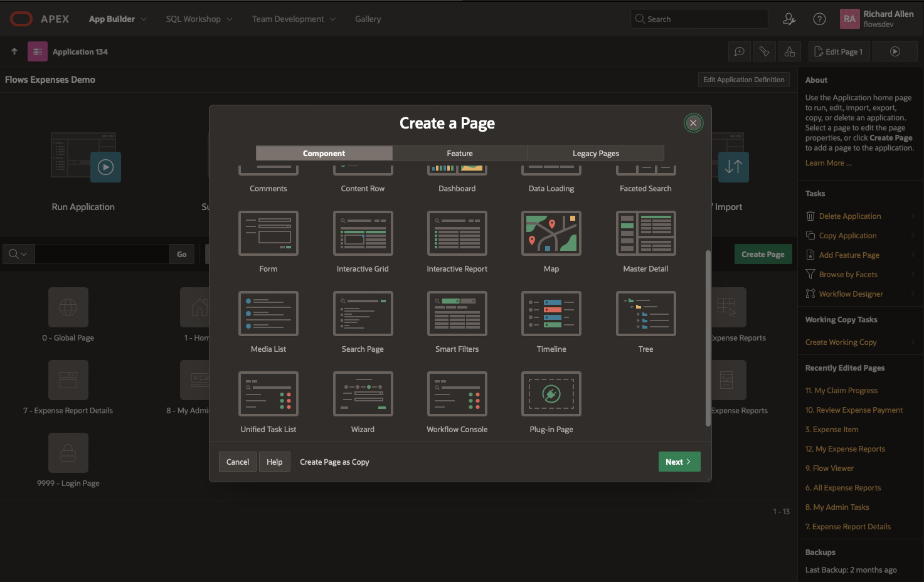Click the Shared Components icon in toolbar
The width and height of the screenshot is (924, 582).
coord(790,51)
